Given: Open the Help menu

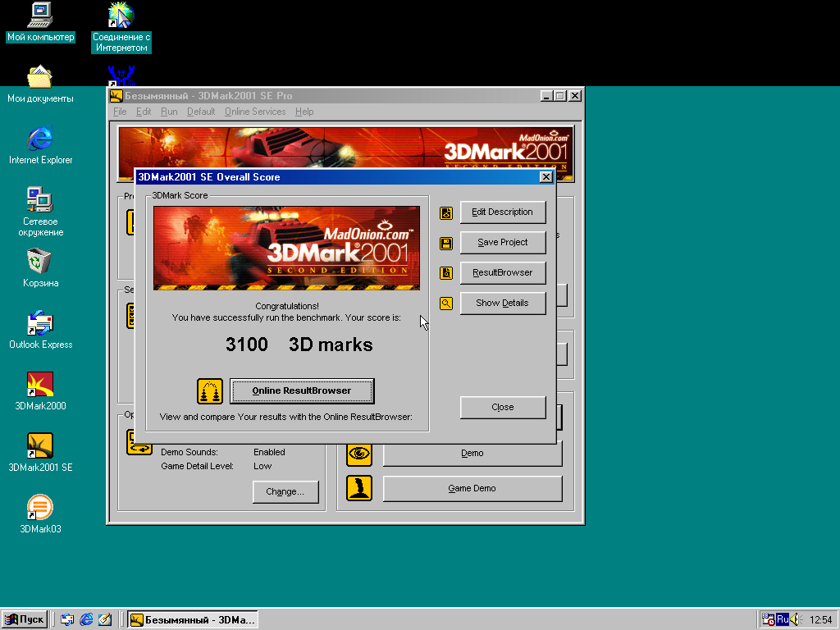Looking at the screenshot, I should tap(304, 112).
